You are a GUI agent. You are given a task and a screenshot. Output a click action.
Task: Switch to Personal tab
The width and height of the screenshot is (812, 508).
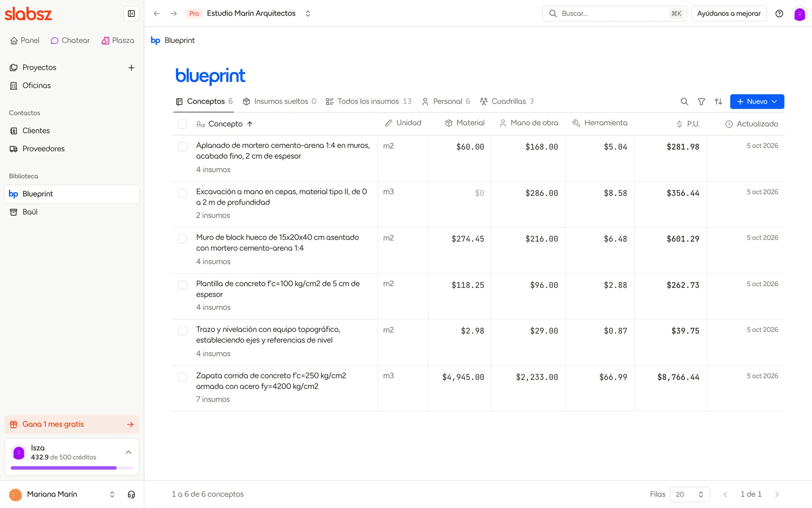pos(446,102)
